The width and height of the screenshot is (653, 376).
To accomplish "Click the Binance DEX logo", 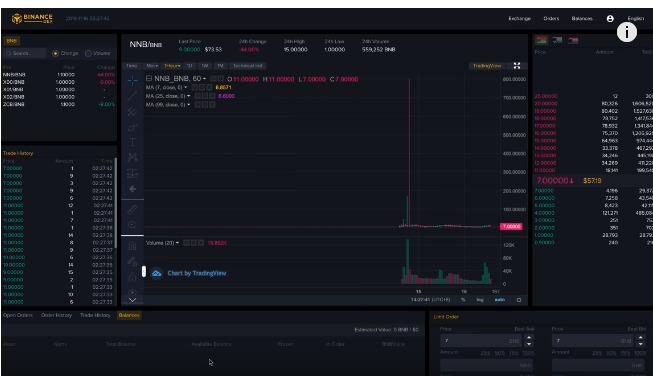I will point(32,18).
